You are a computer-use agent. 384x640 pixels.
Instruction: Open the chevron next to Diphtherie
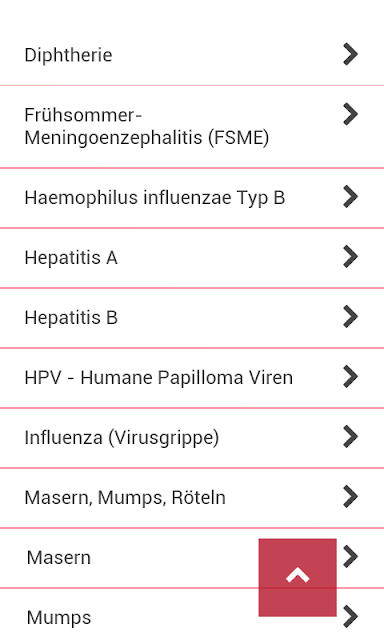pyautogui.click(x=351, y=54)
